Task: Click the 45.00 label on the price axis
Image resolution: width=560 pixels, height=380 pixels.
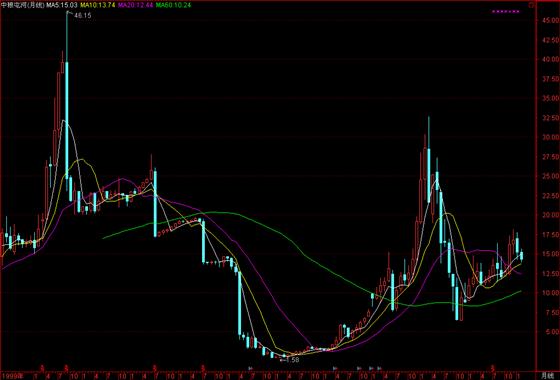Action: [550, 21]
